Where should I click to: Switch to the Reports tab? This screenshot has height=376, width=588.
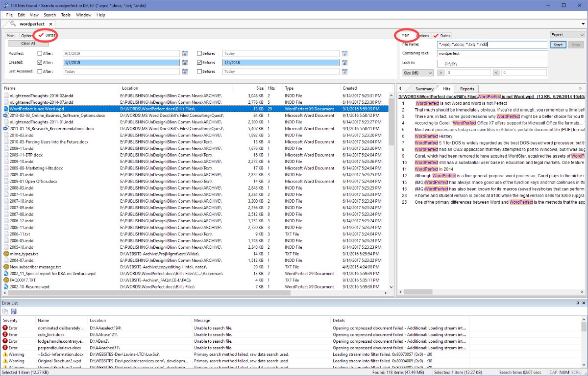point(467,89)
